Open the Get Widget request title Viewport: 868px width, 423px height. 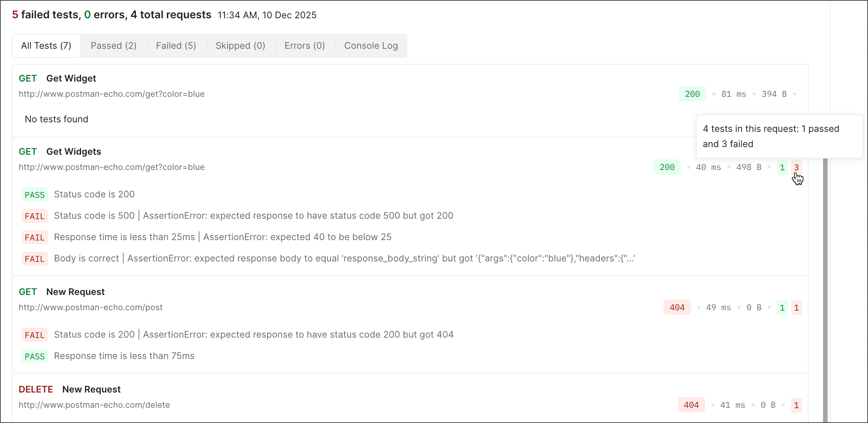(71, 79)
